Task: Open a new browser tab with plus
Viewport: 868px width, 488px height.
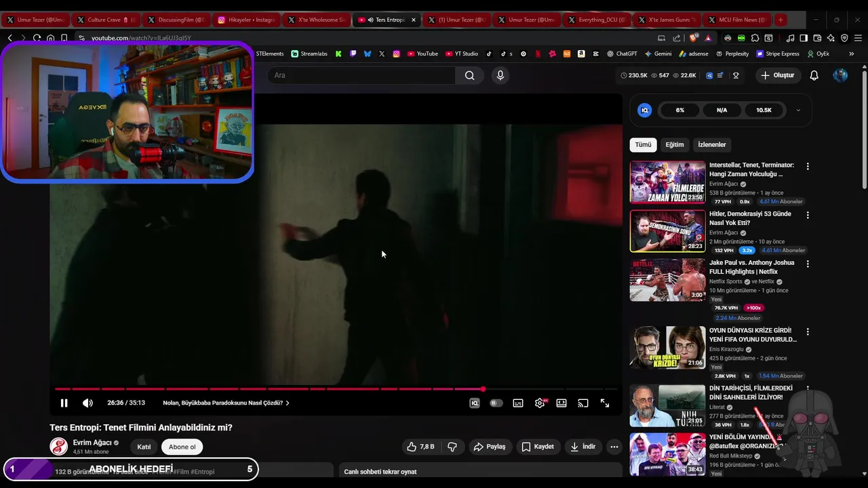Action: [x=781, y=20]
